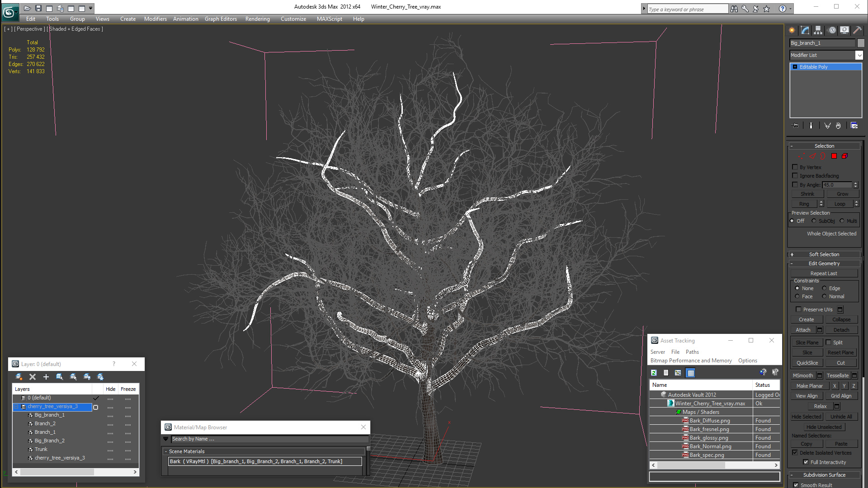Viewport: 868px width, 488px height.
Task: Click the Big_branch_1 object color swatch
Action: tap(861, 43)
